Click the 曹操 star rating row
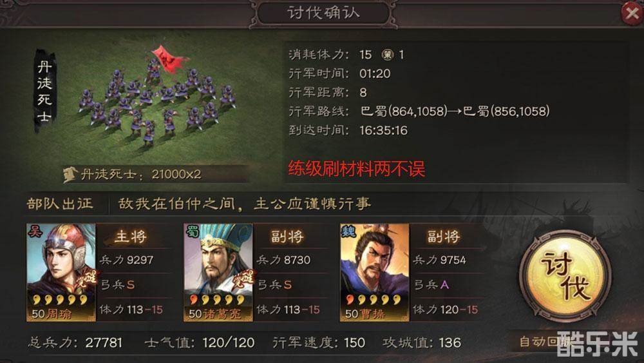The image size is (644, 363). tap(374, 299)
